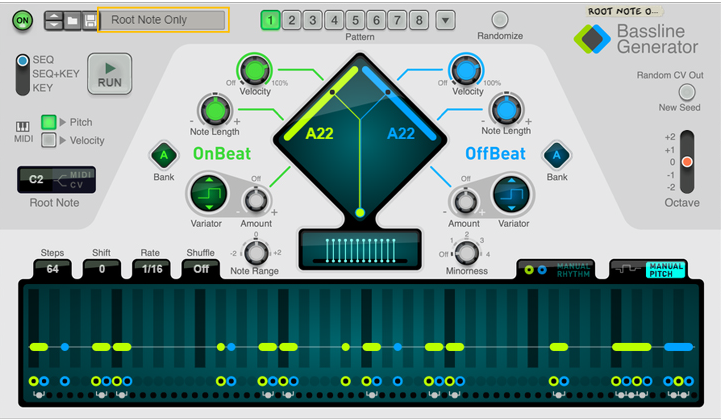This screenshot has width=721, height=419.
Task: Toggle the MIDI Pitch output button
Action: pyautogui.click(x=49, y=122)
